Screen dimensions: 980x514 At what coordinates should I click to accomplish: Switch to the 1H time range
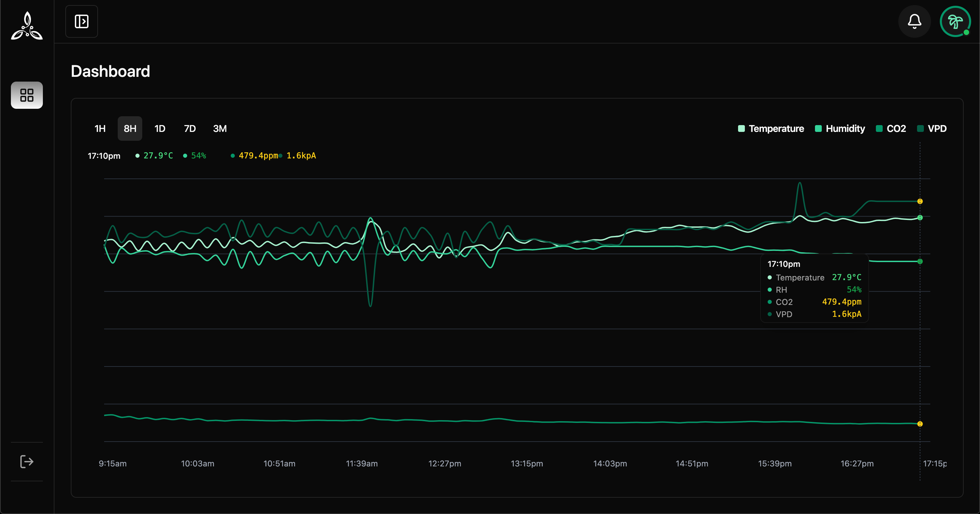coord(100,128)
